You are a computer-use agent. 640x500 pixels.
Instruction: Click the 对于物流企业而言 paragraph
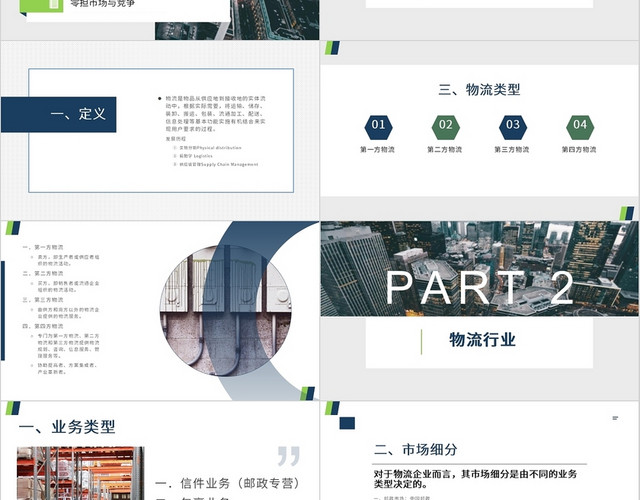475,479
